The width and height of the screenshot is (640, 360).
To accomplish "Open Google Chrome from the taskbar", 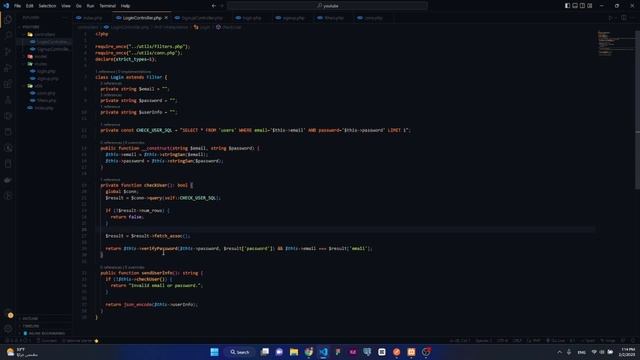I will tap(309, 352).
